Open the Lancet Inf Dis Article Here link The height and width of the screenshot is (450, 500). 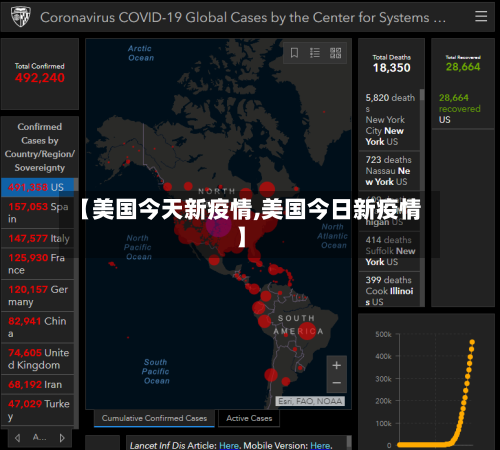(x=229, y=445)
